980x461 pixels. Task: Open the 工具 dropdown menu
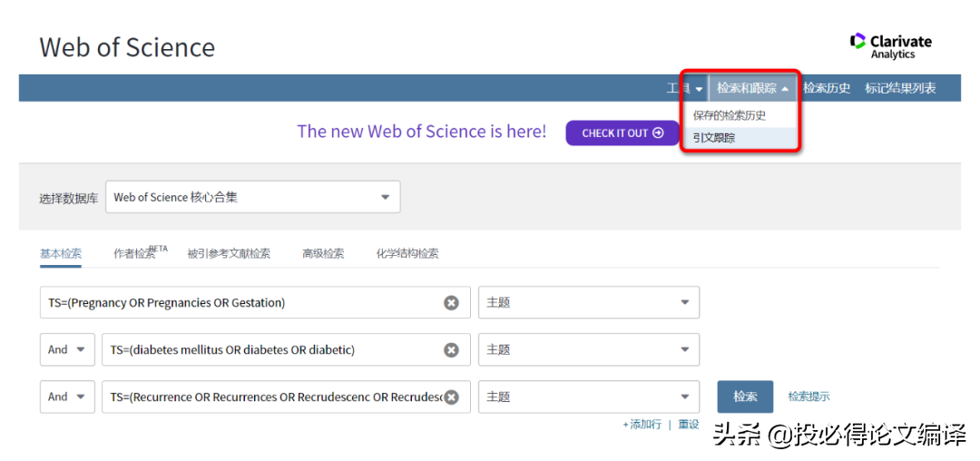pos(685,89)
